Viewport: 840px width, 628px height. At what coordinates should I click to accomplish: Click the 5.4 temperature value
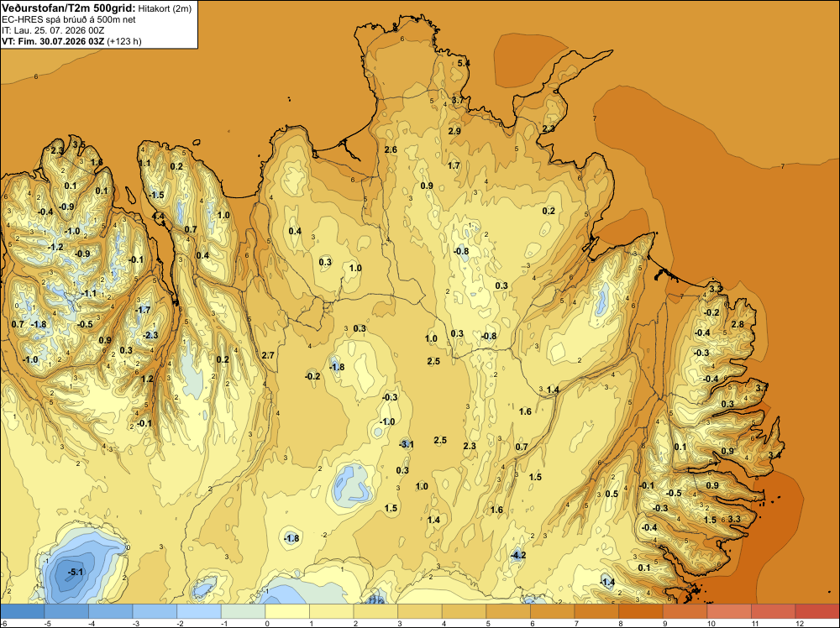tap(464, 63)
